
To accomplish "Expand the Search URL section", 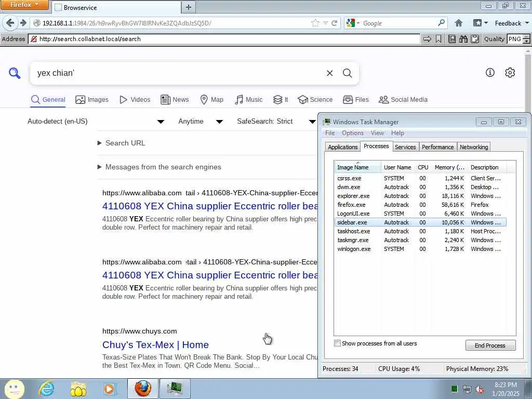I will click(x=122, y=143).
